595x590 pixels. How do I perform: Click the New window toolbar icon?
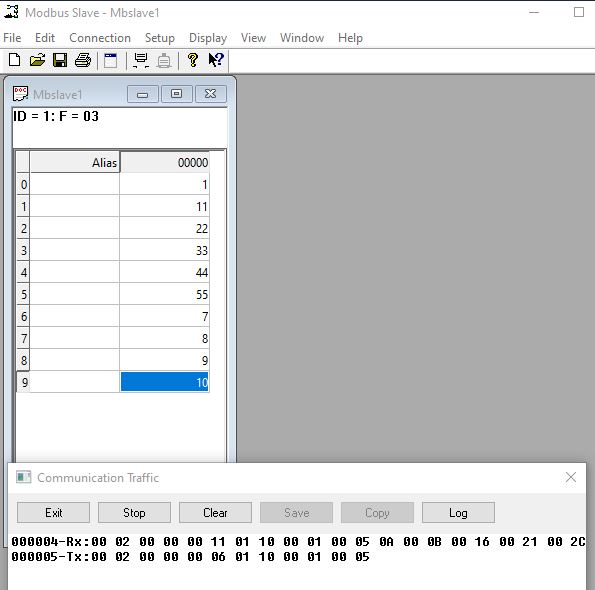110,60
